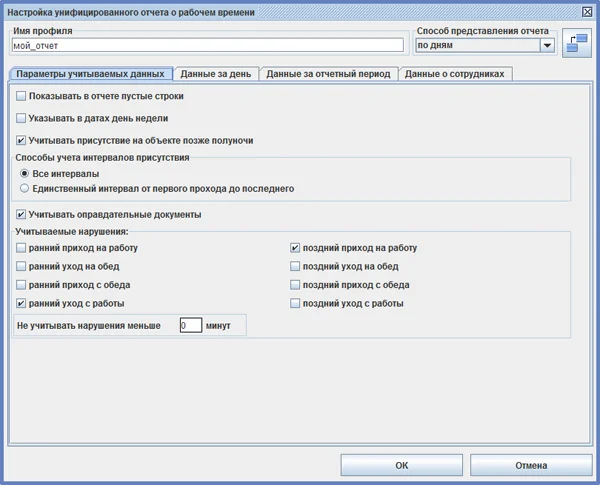Select the 'Все интервалы' radio option

pyautogui.click(x=25, y=173)
